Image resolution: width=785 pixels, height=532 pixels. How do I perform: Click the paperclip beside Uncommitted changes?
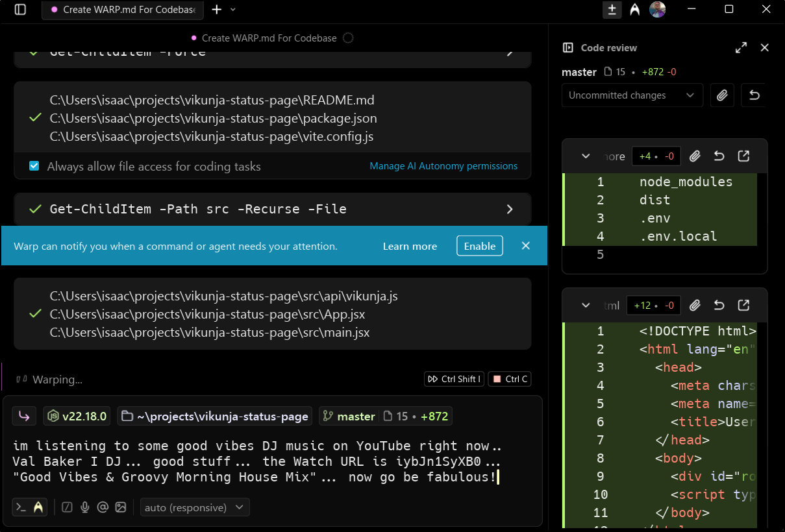click(x=722, y=95)
